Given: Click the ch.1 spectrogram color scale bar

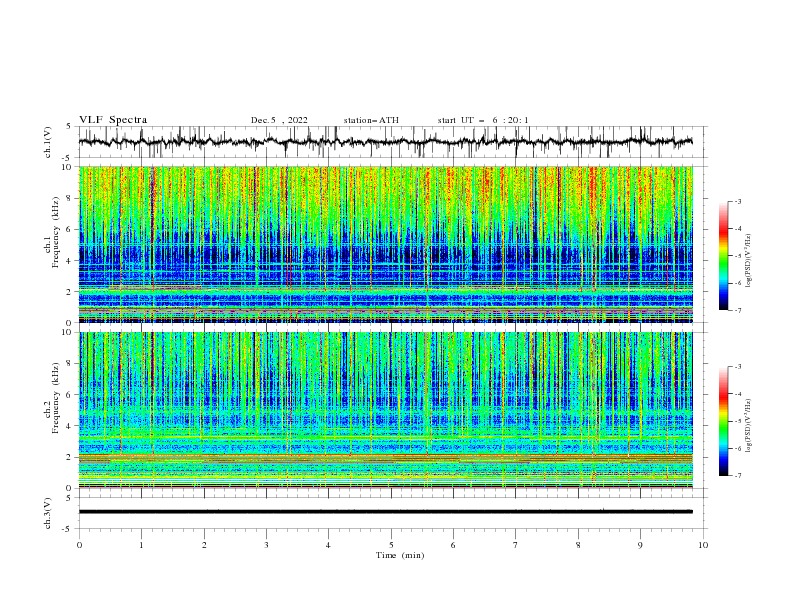Looking at the screenshot, I should point(724,255).
